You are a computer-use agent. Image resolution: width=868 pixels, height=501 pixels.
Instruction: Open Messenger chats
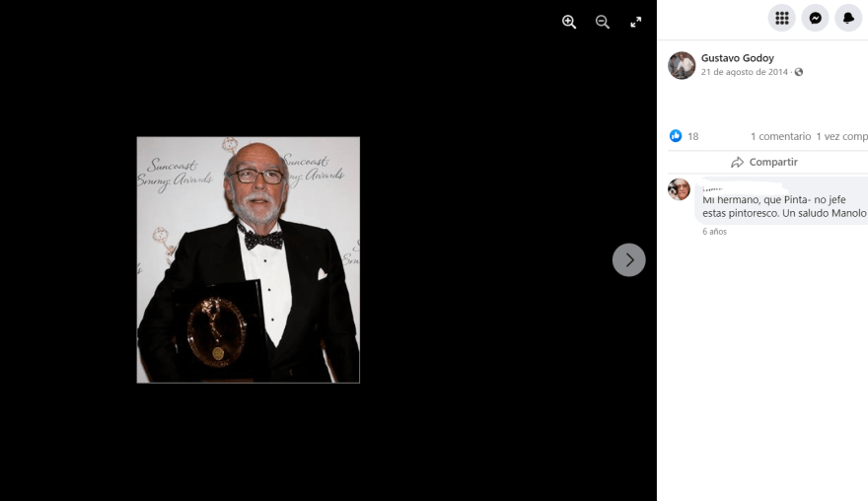[816, 18]
